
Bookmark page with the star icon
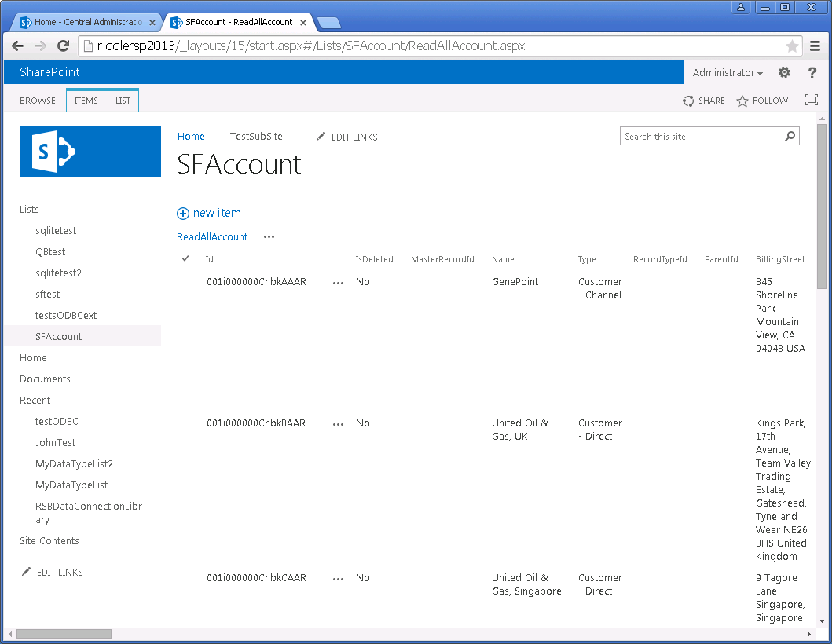[792, 46]
